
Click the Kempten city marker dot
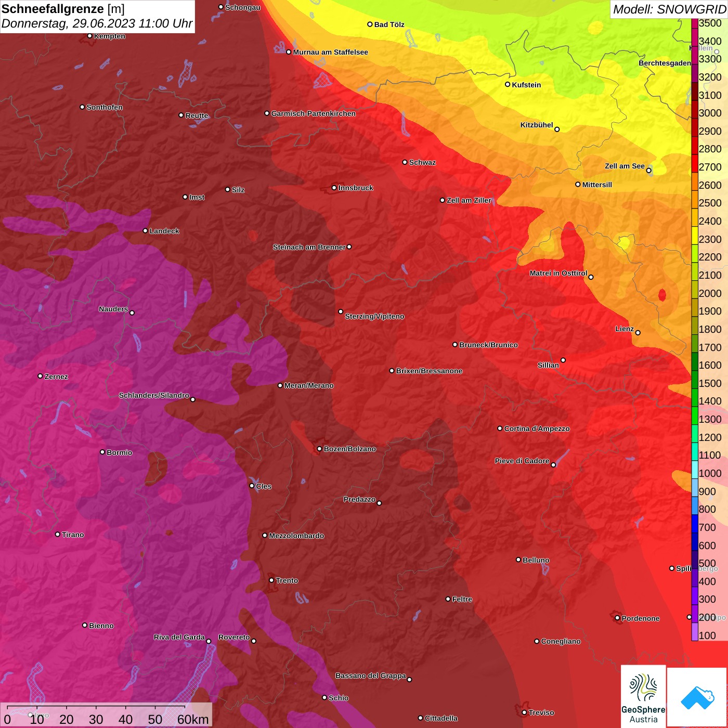pos(90,36)
